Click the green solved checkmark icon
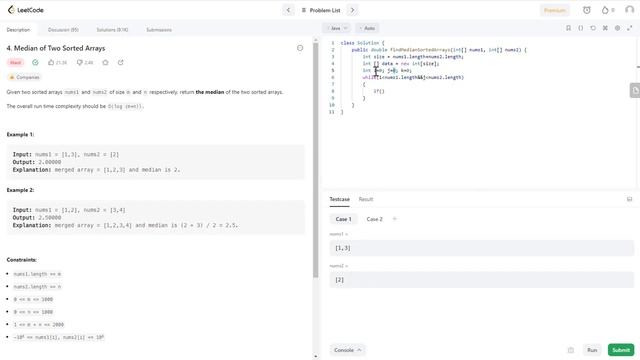The image size is (640, 360). pyautogui.click(x=36, y=62)
